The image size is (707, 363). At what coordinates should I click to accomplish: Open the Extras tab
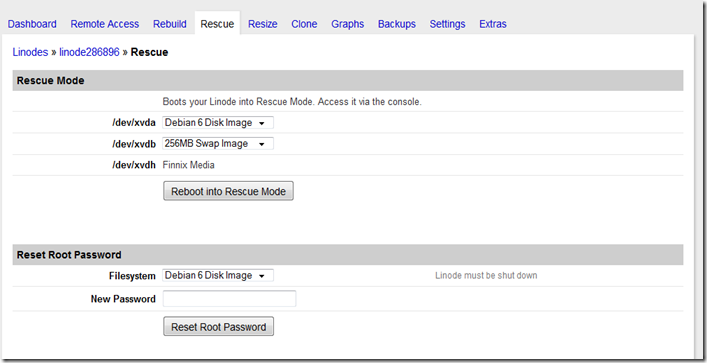click(x=493, y=24)
